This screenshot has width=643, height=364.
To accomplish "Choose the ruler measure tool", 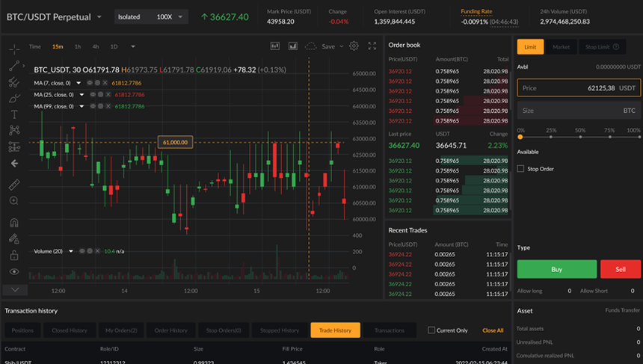I will (x=13, y=185).
